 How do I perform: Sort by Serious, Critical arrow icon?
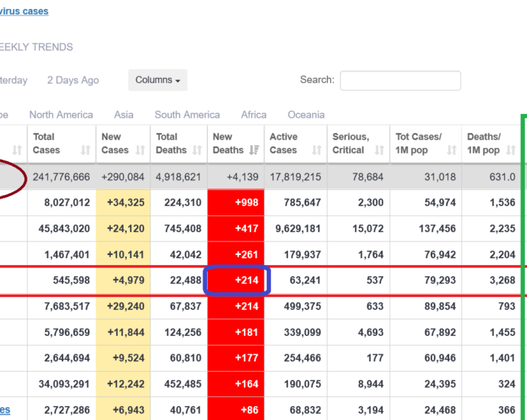click(x=380, y=150)
